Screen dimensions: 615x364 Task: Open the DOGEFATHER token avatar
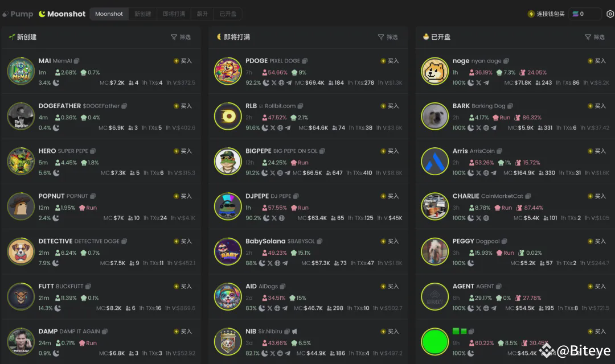click(x=21, y=116)
